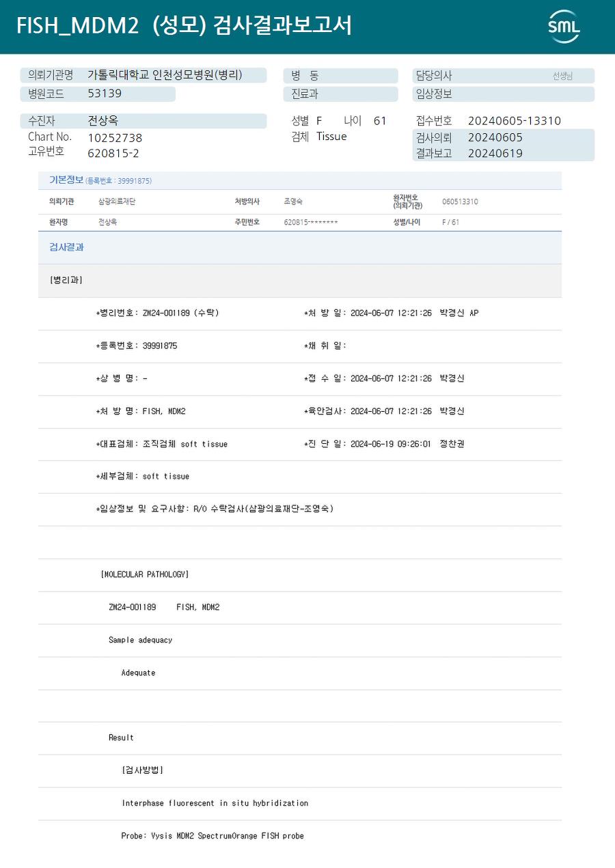Click the Sample adequacy label
The height and width of the screenshot is (868, 615).
tap(140, 640)
